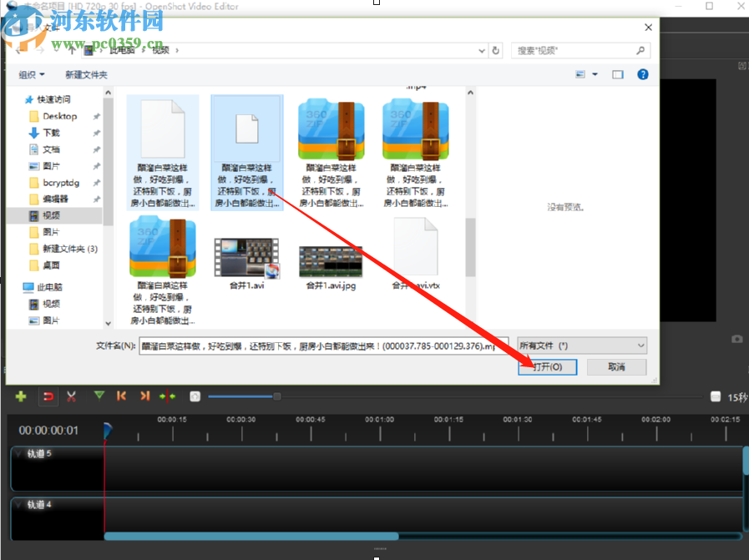749x560 pixels.
Task: Add a new track with the green plus icon
Action: (x=21, y=397)
